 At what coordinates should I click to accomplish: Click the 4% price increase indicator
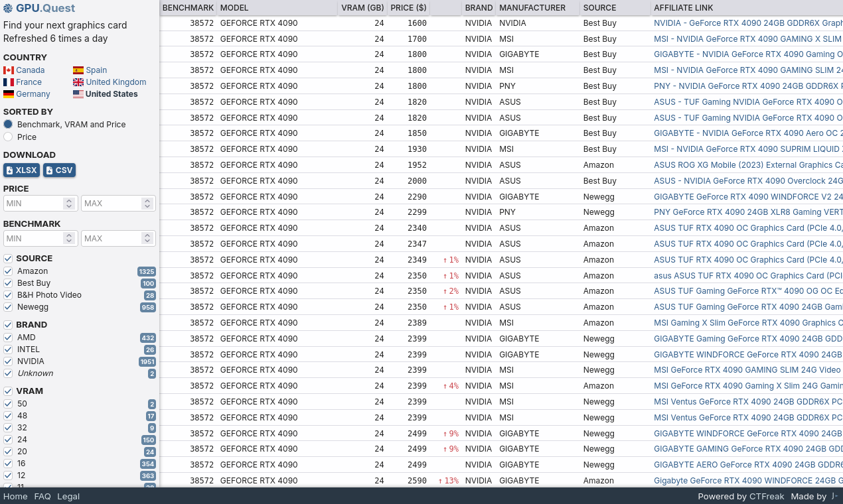[451, 386]
